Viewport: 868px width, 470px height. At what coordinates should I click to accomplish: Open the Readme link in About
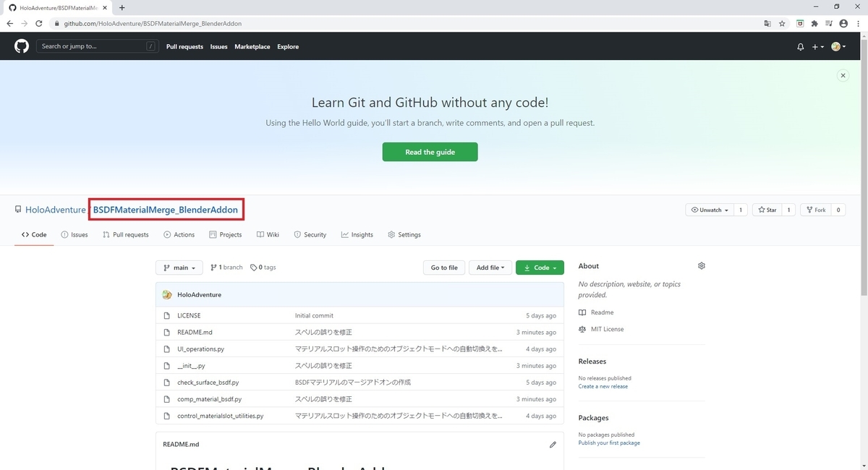(597, 312)
